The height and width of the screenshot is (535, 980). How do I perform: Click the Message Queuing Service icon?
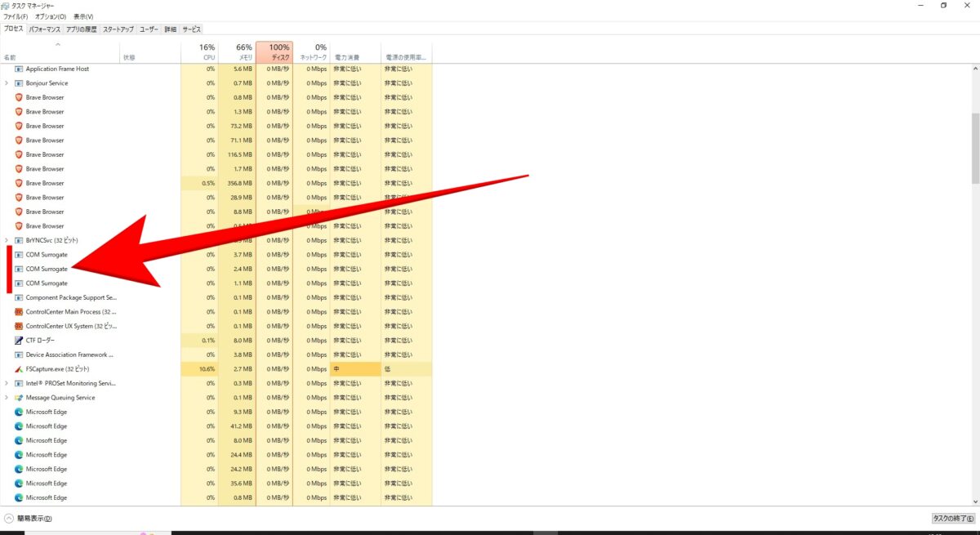pyautogui.click(x=19, y=398)
